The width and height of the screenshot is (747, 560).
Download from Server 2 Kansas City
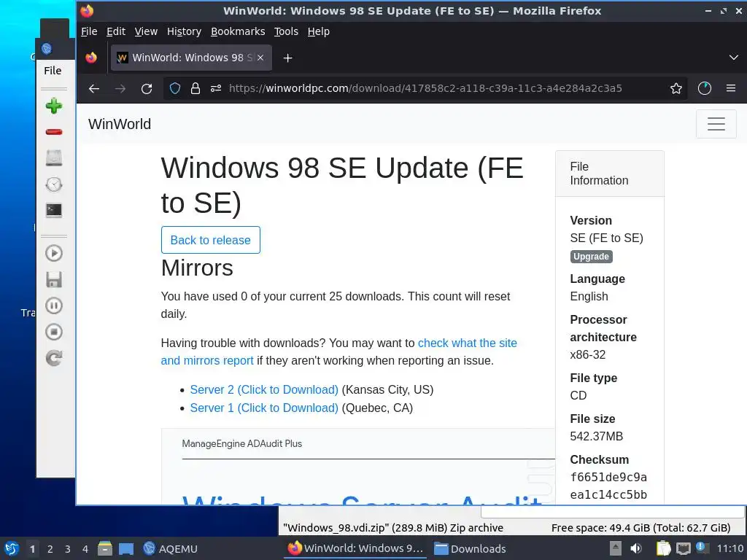264,389
